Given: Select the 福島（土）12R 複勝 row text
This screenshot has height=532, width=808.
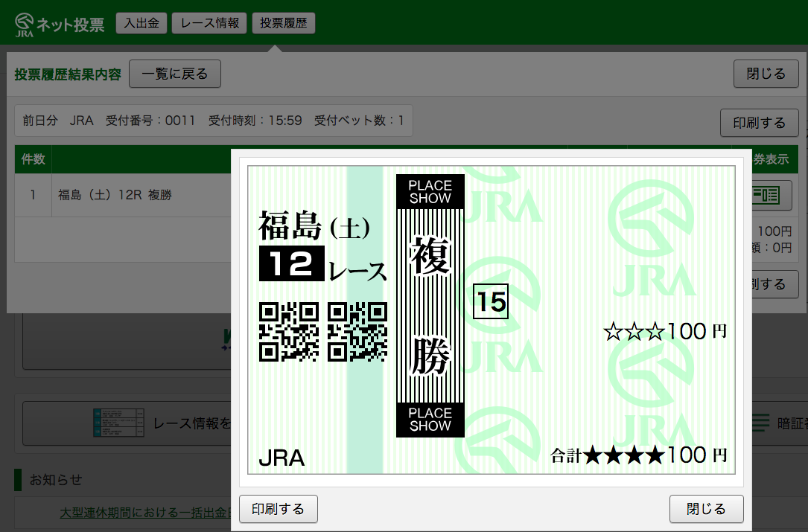Looking at the screenshot, I should (115, 195).
